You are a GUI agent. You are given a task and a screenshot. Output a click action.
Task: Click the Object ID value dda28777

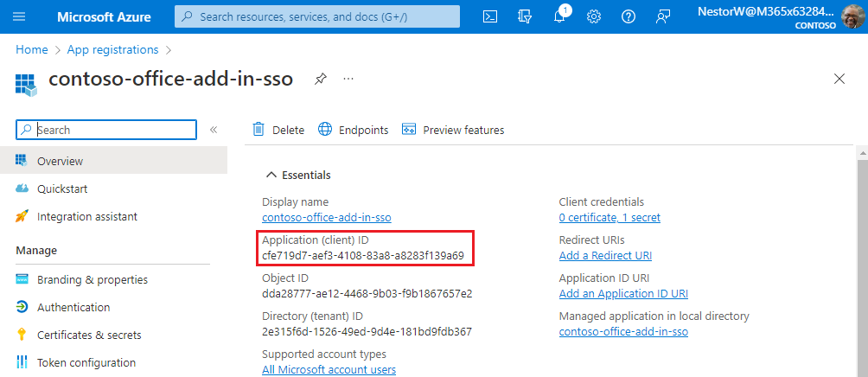[x=367, y=294]
